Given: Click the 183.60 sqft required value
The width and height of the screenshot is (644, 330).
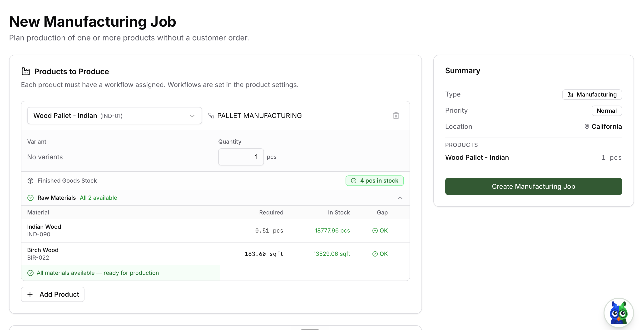Looking at the screenshot, I should pos(264,254).
